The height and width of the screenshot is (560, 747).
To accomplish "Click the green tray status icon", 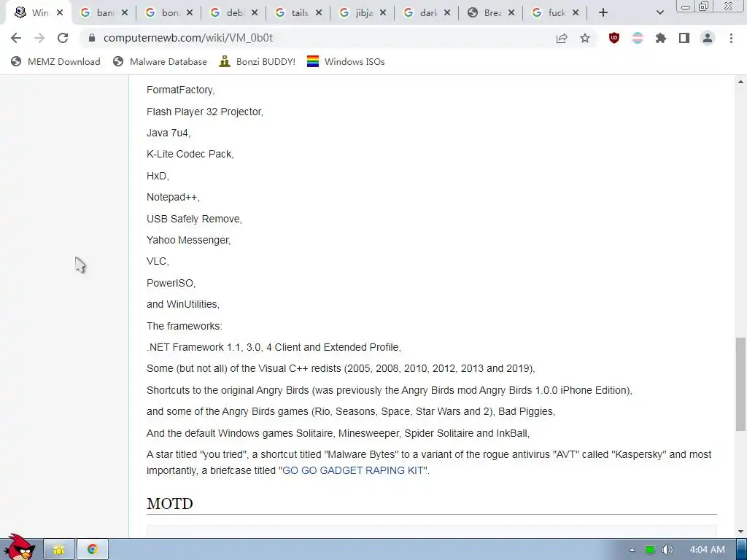I will (650, 550).
